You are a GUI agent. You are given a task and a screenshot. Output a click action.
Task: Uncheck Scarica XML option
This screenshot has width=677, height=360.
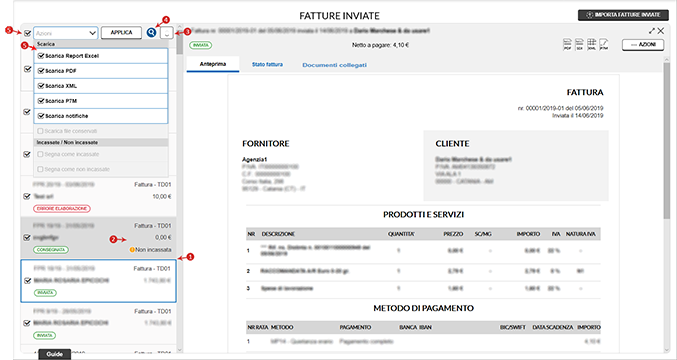(x=41, y=86)
